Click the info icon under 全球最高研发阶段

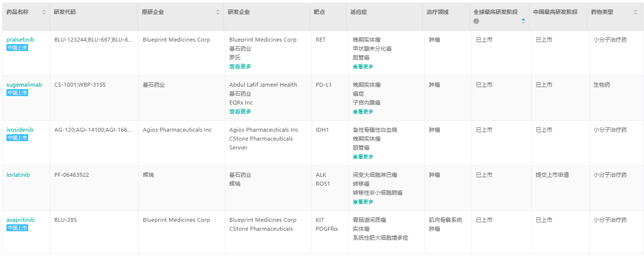click(x=476, y=21)
